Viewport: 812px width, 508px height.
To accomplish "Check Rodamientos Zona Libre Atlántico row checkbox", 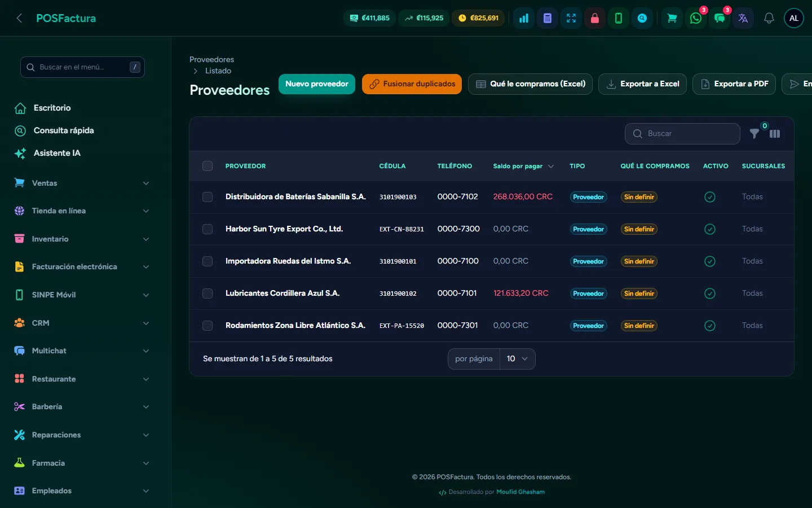I will click(208, 326).
